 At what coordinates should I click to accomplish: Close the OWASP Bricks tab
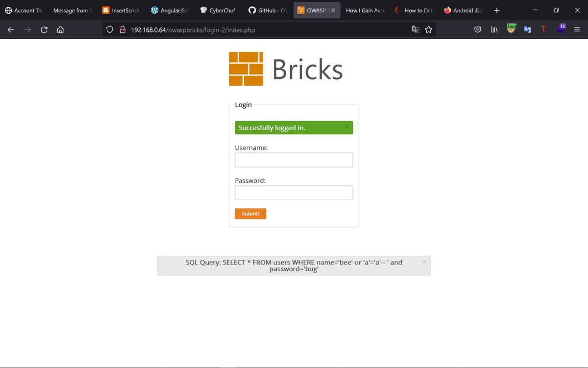point(333,10)
